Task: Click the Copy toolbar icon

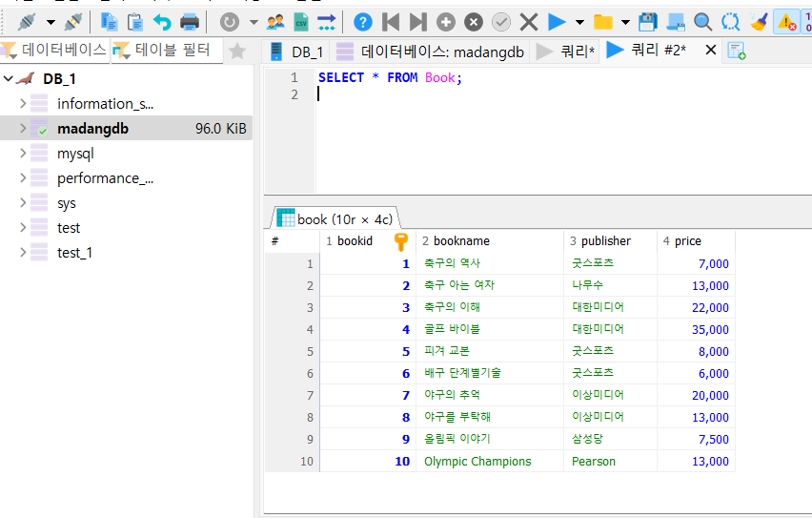Action: pyautogui.click(x=110, y=22)
